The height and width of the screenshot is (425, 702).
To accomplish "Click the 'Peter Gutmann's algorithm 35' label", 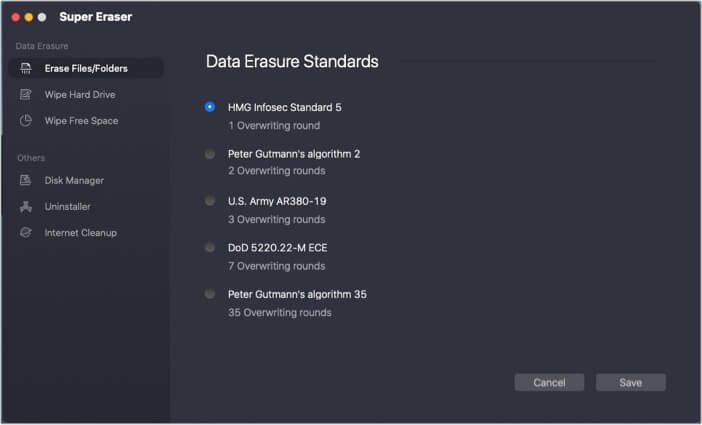I will click(297, 294).
